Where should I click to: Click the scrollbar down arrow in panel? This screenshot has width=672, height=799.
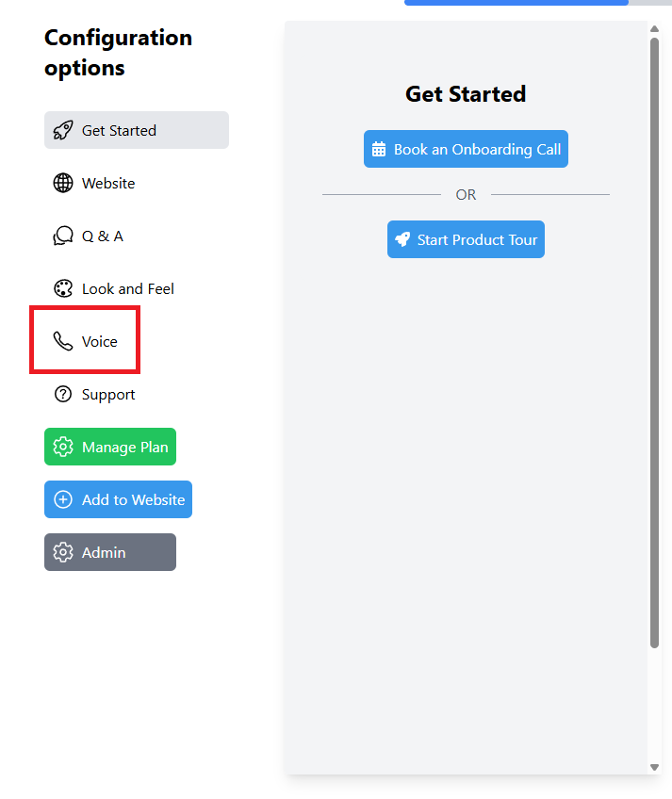[x=655, y=767]
